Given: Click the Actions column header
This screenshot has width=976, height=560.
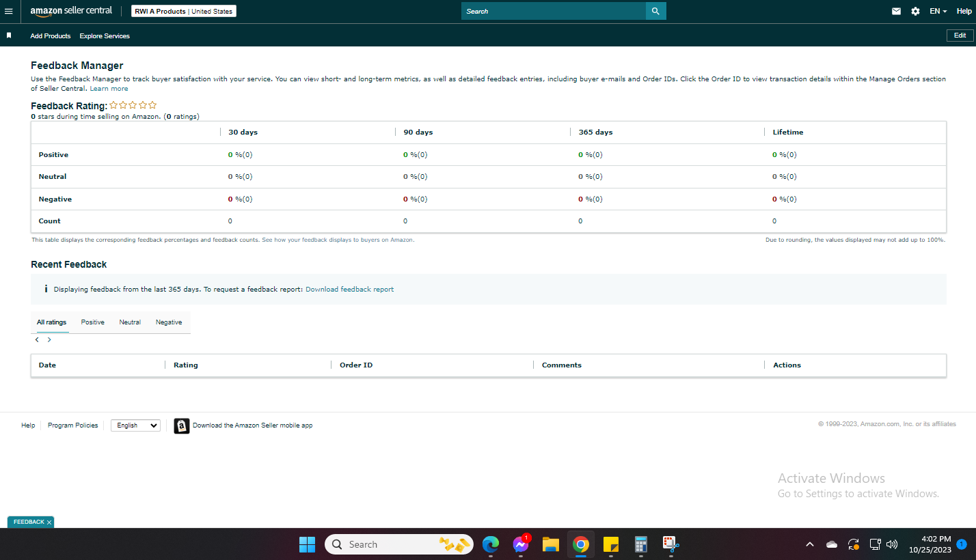Looking at the screenshot, I should pyautogui.click(x=787, y=365).
